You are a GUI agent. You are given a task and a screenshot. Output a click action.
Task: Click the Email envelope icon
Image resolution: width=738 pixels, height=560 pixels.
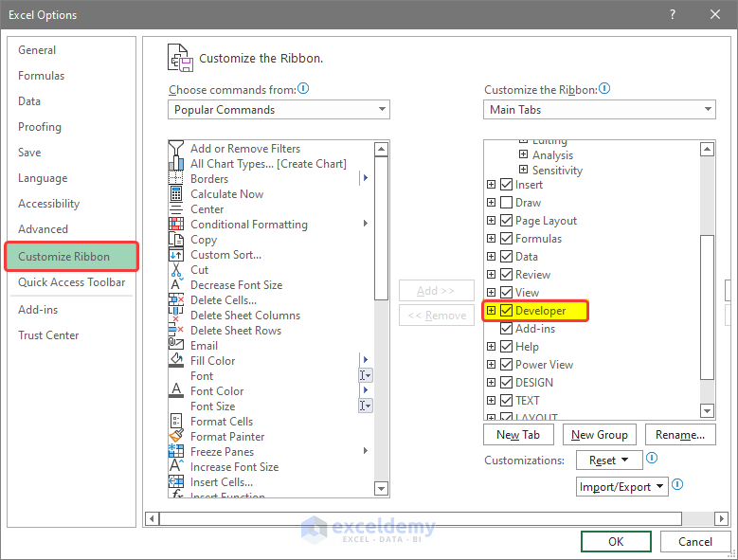(x=176, y=346)
